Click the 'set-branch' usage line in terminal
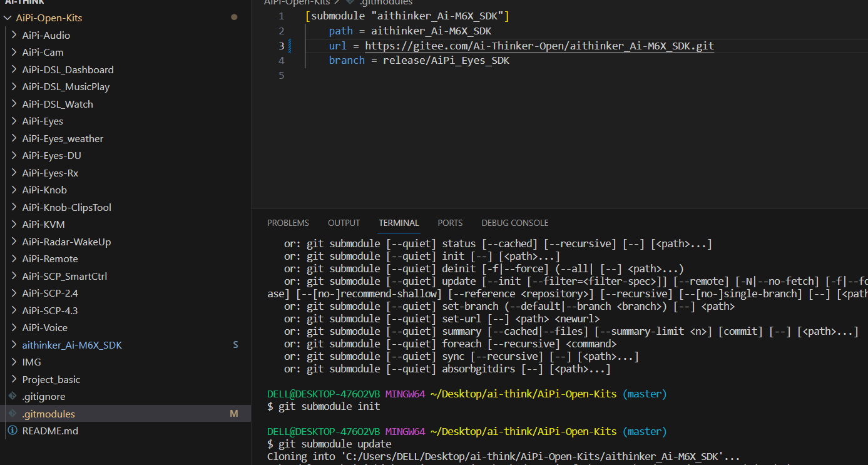The width and height of the screenshot is (868, 465). click(509, 307)
